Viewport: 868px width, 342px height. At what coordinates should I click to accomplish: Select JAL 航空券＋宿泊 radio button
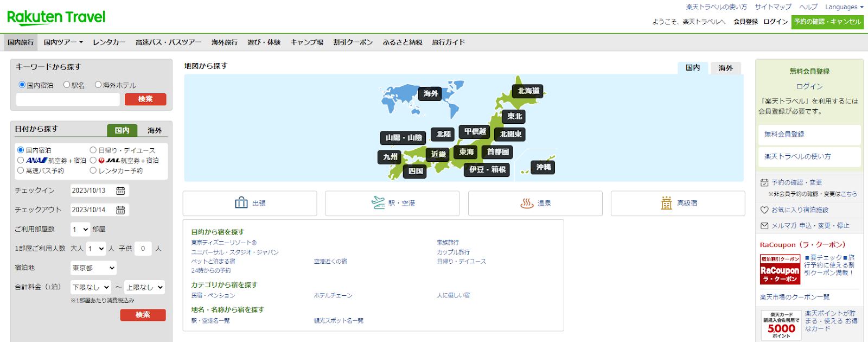tap(93, 160)
